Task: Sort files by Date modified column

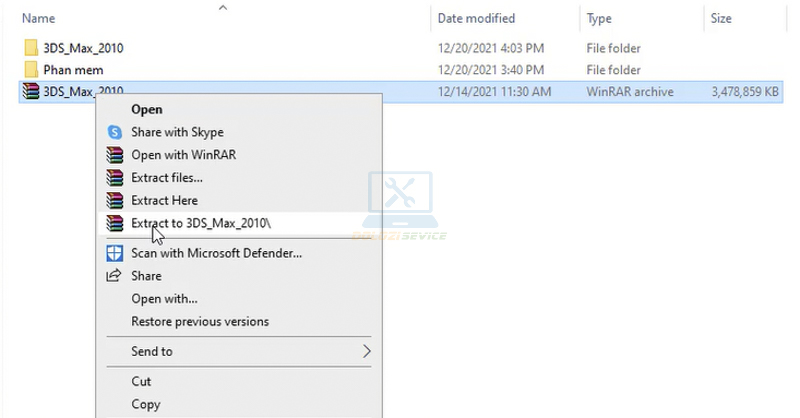Action: (476, 18)
